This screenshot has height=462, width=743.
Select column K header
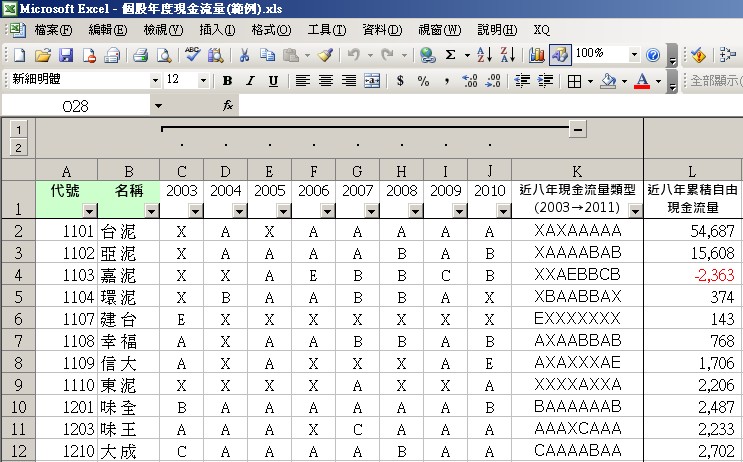tap(577, 171)
